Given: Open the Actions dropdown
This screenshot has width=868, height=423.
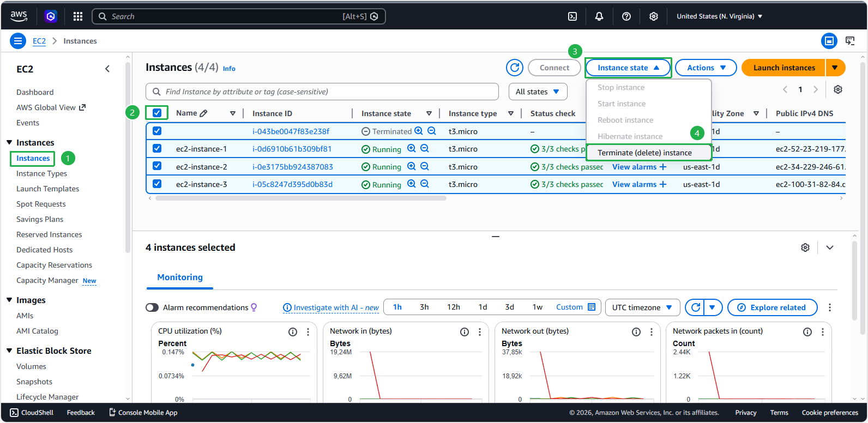Looking at the screenshot, I should pyautogui.click(x=706, y=68).
